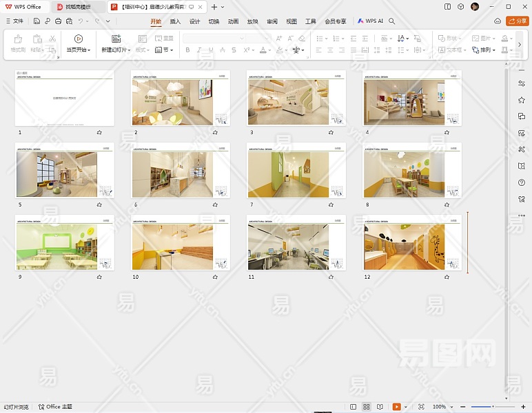Click the play-from-current-slide icon (当页开始)
Screen dimensions: 532x413
[78, 39]
